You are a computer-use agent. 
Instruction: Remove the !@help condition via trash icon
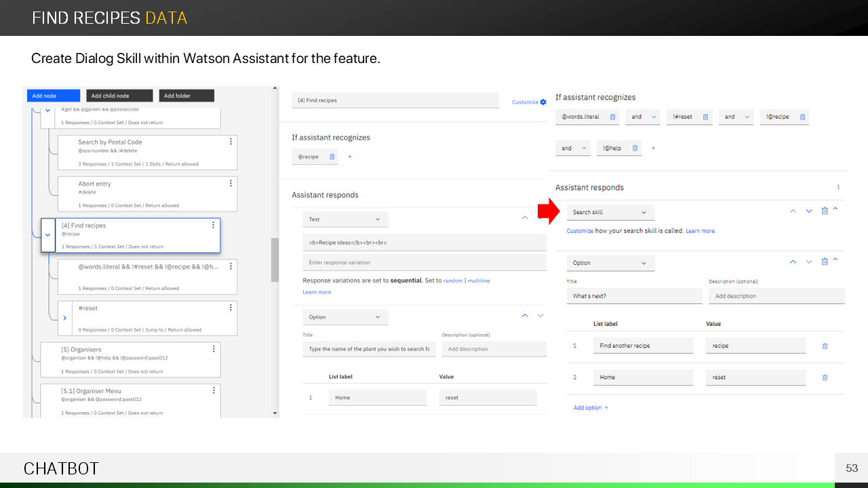(635, 148)
